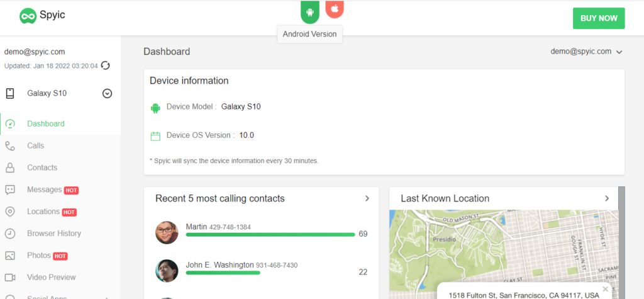Click Martin's phone number 429-748-1384
This screenshot has height=299, width=644.
click(230, 227)
